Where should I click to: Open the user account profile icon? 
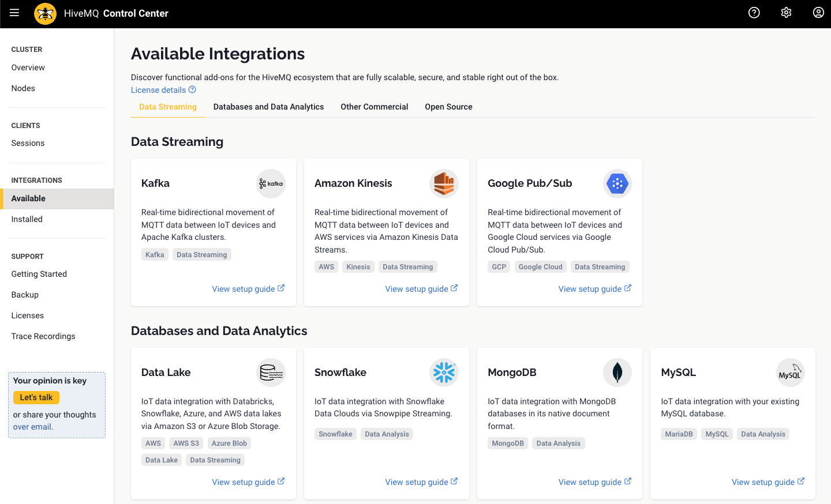(x=818, y=13)
